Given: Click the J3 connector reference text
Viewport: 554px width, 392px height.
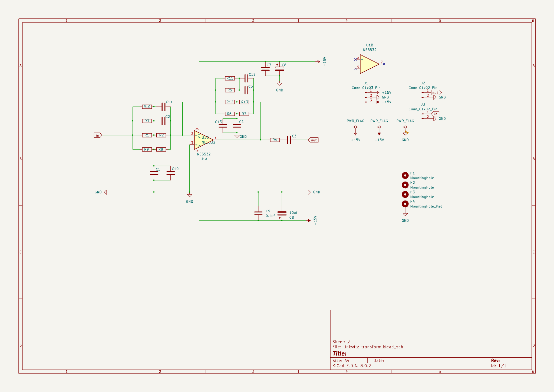Looking at the screenshot, I should tap(423, 104).
